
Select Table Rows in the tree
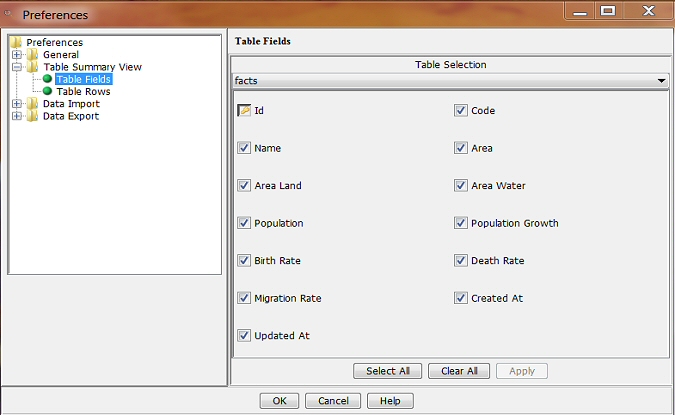click(83, 91)
